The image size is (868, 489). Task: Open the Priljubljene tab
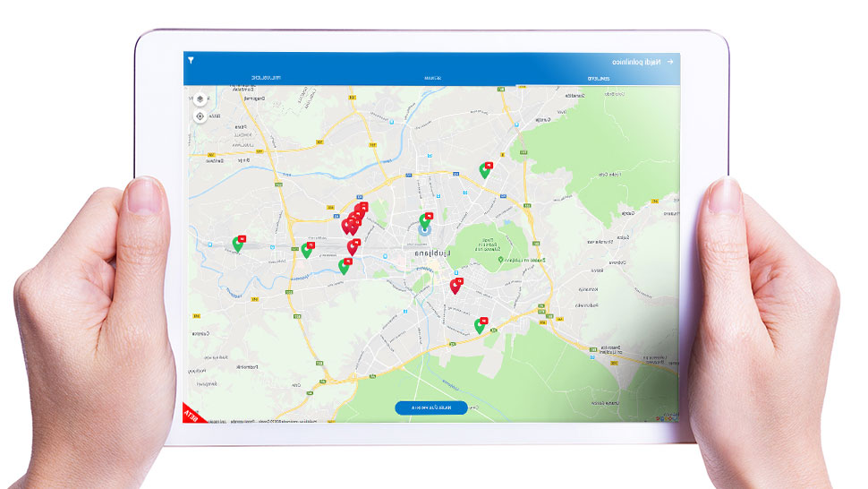(x=265, y=79)
